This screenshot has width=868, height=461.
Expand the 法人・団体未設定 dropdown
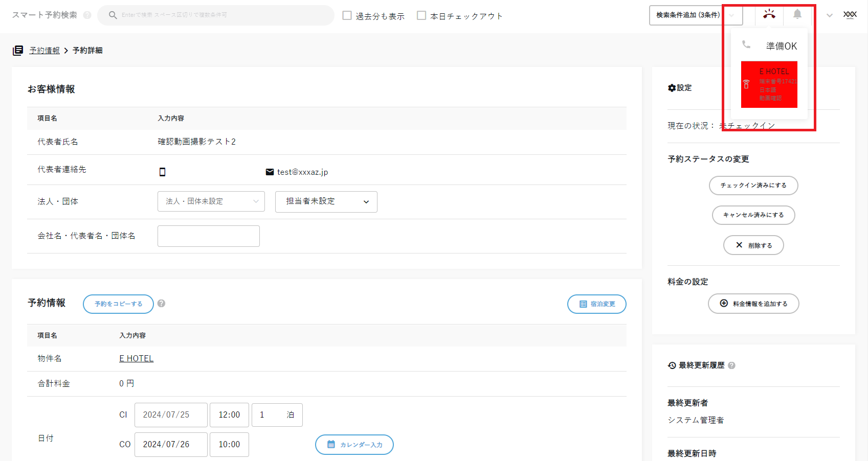coord(211,201)
